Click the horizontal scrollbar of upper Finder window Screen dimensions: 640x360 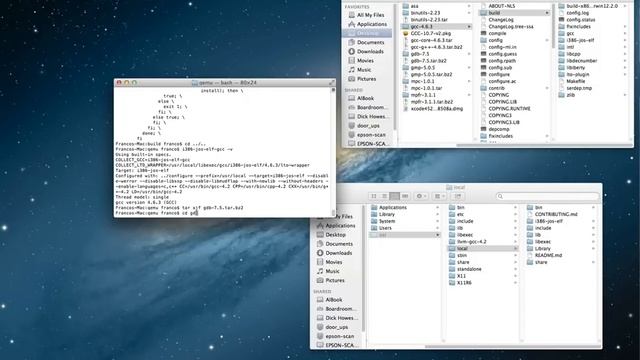543,145
